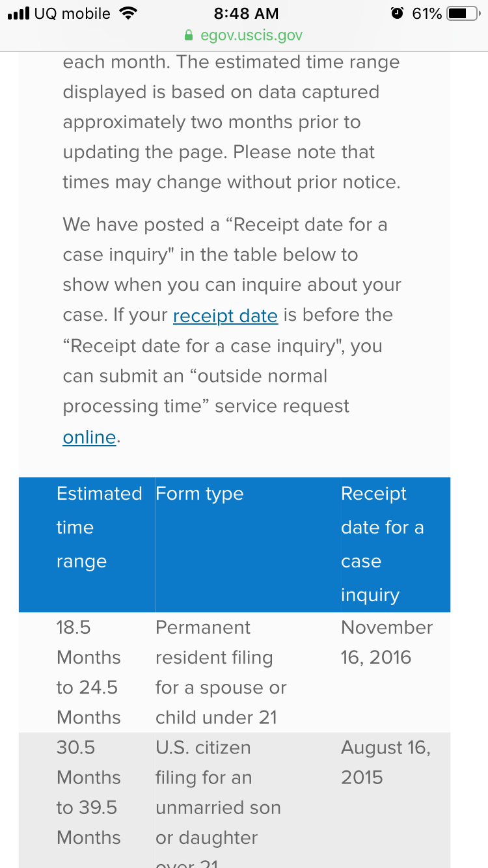The height and width of the screenshot is (868, 488).
Task: Tap "Permanent resident filing for a spouse" cell
Action: 221,672
